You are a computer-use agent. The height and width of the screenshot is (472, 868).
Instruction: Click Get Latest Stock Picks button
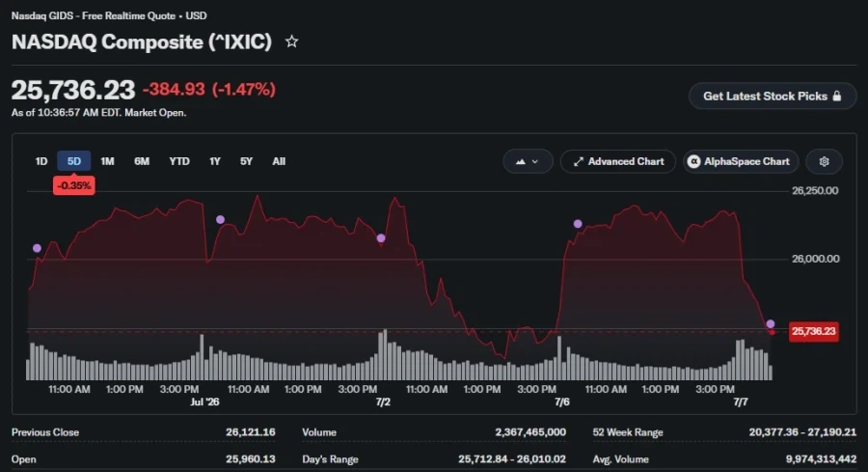tap(773, 96)
